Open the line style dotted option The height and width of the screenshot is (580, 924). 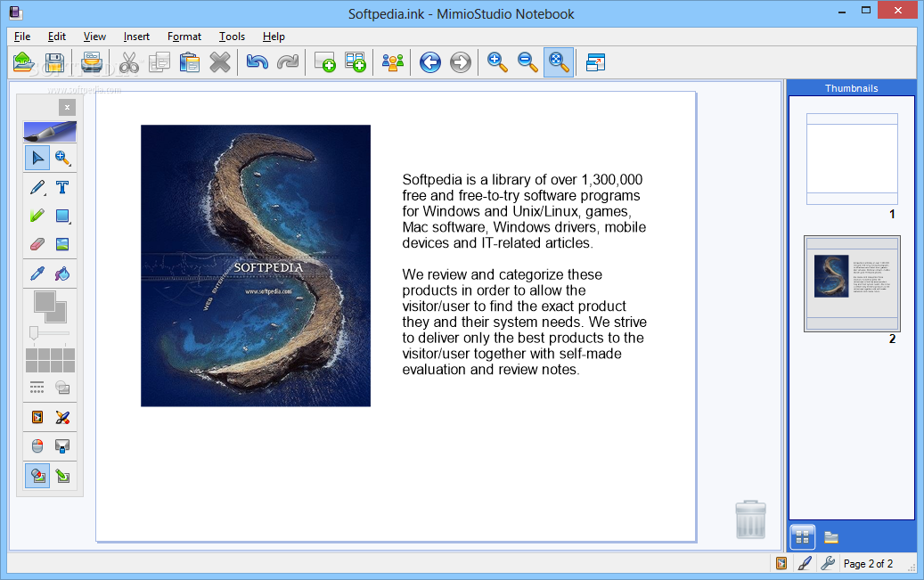tap(37, 388)
